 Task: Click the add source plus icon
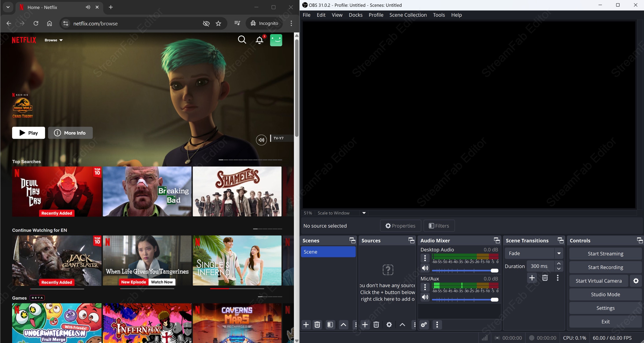[365, 325]
